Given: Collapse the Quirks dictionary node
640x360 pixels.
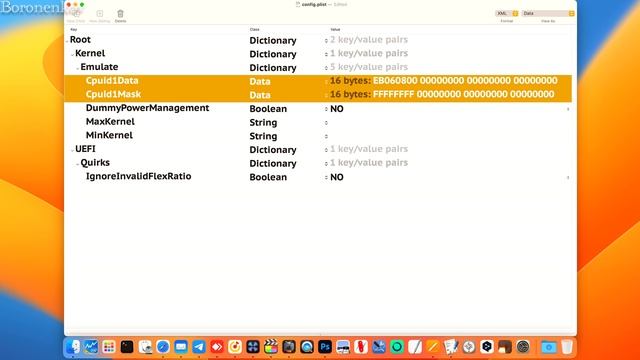Looking at the screenshot, I should point(78,164).
